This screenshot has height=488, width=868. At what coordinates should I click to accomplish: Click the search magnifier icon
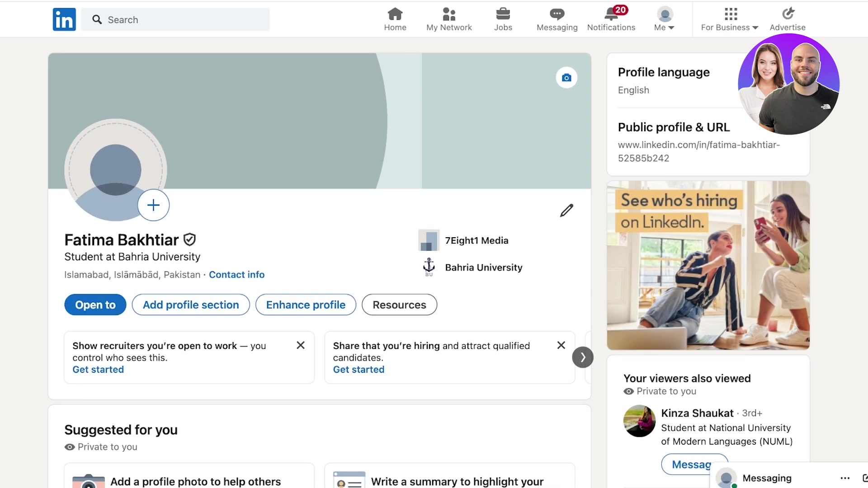pyautogui.click(x=97, y=19)
